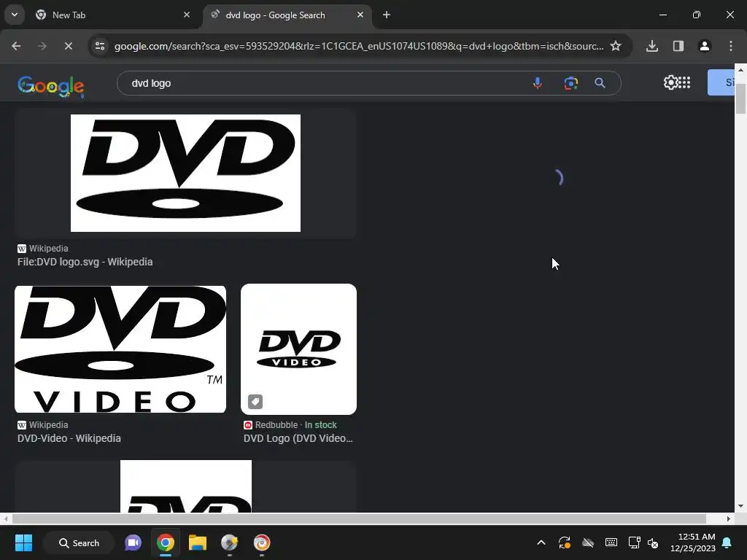
Task: Open Chrome downloads icon
Action: pos(652,46)
